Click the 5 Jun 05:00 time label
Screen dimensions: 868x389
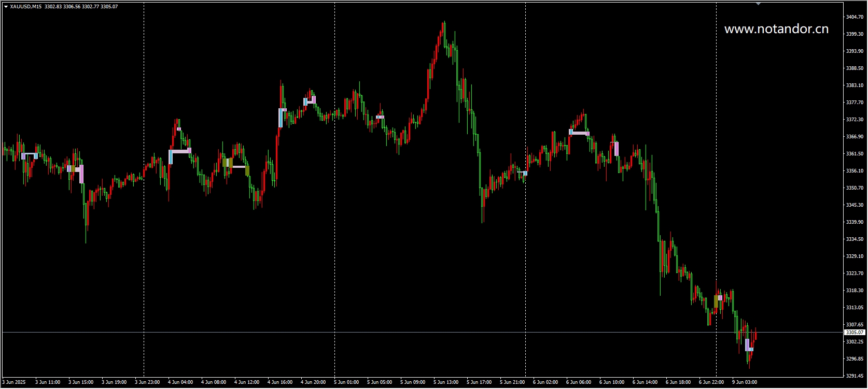tap(380, 382)
